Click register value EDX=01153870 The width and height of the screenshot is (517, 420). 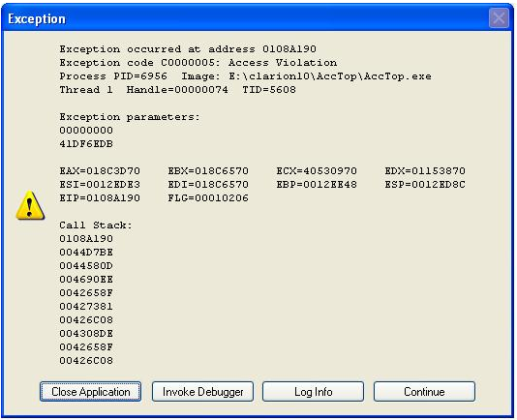tap(425, 170)
